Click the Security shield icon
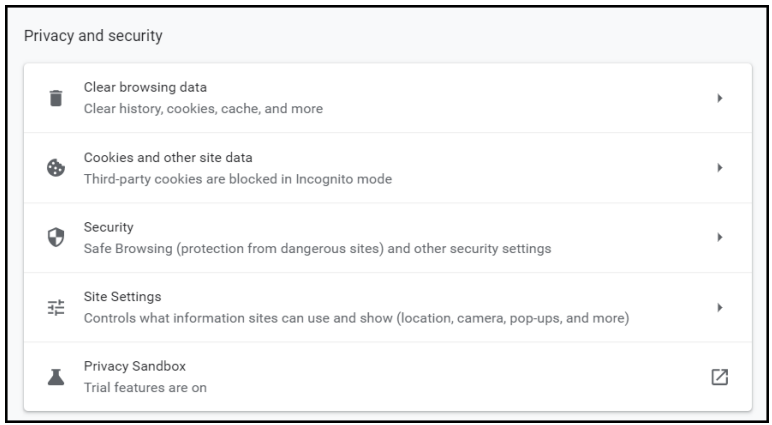Viewport: 772px width, 425px height. pos(56,237)
